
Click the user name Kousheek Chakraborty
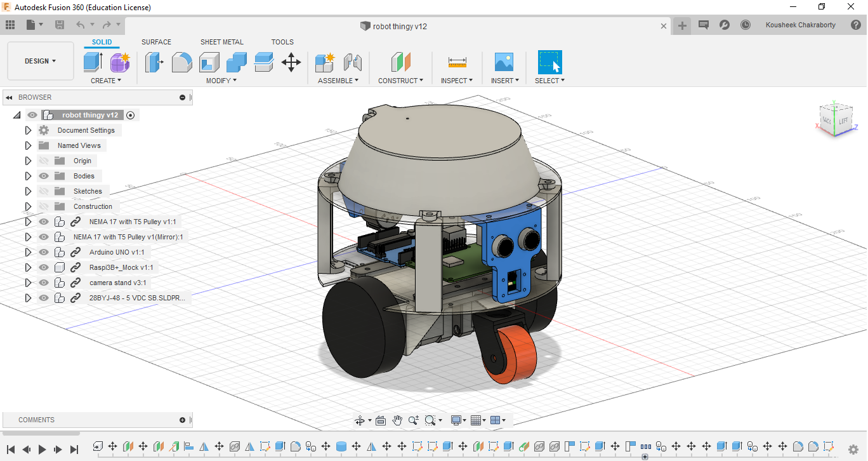800,25
